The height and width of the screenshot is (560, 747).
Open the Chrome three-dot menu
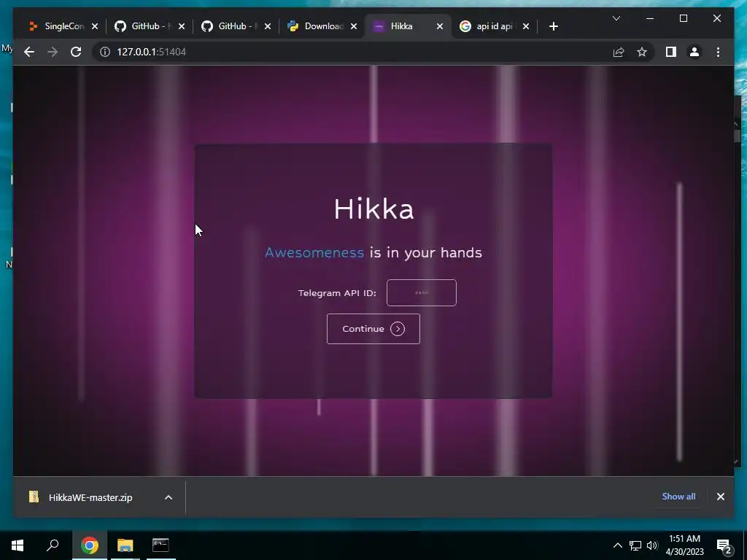[718, 52]
